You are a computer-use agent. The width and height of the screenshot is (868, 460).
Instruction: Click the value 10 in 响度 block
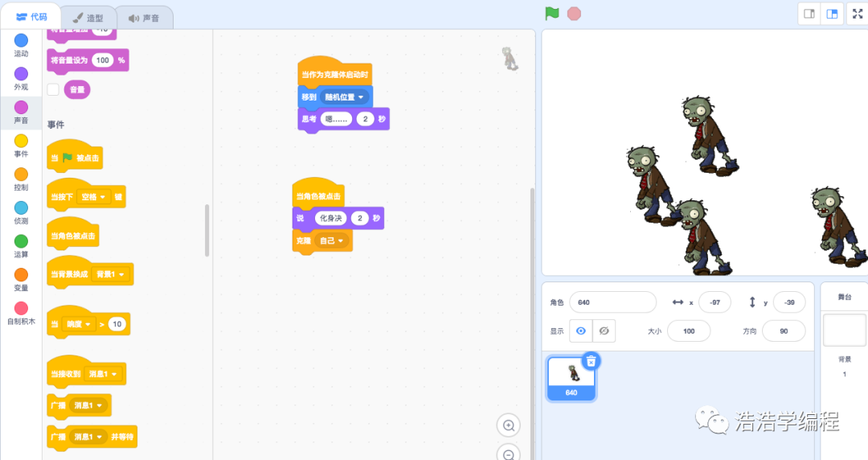[117, 324]
